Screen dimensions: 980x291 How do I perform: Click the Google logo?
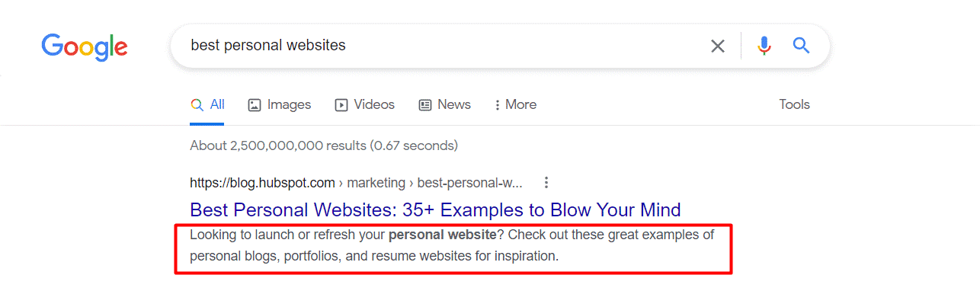pos(85,47)
